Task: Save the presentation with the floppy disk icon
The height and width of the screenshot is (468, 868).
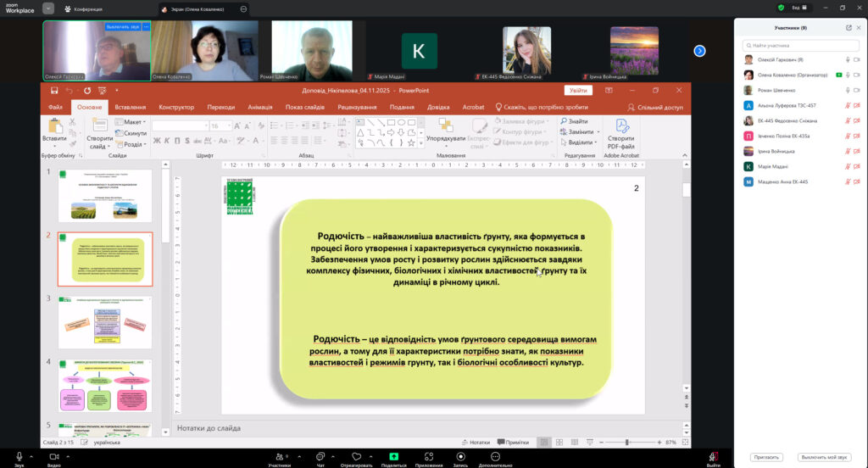Action: click(54, 91)
